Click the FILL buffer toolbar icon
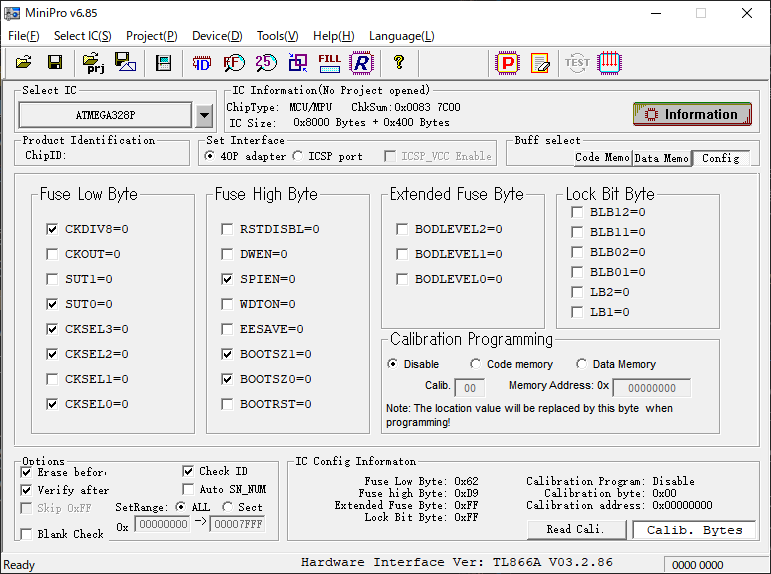 pos(329,63)
